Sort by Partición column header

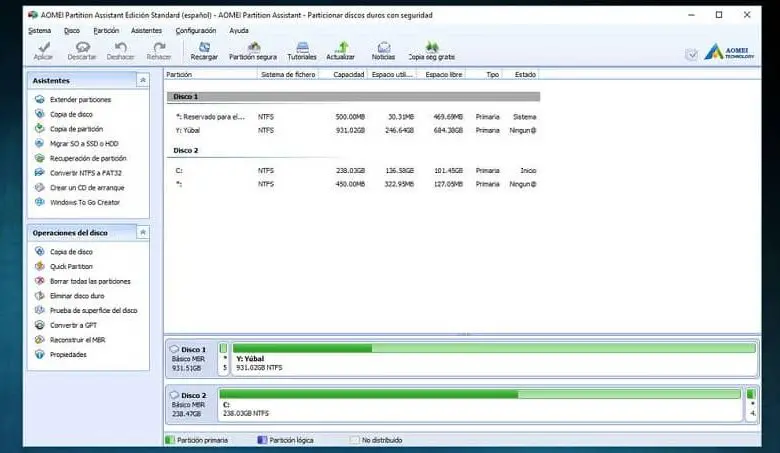(x=210, y=75)
